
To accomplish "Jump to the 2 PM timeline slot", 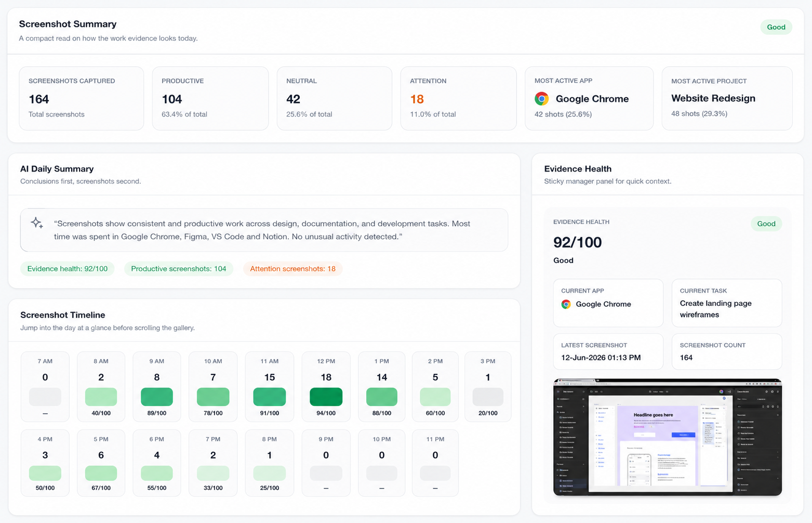I will click(x=435, y=387).
